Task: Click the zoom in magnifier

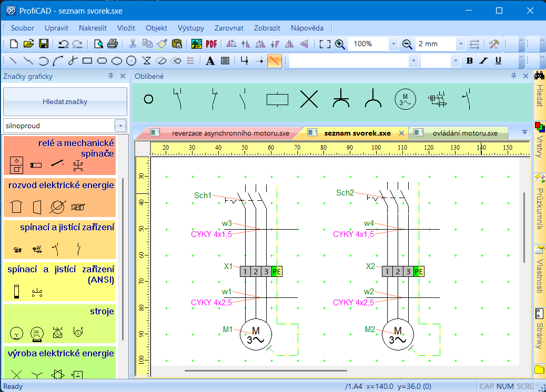Action: click(x=340, y=44)
